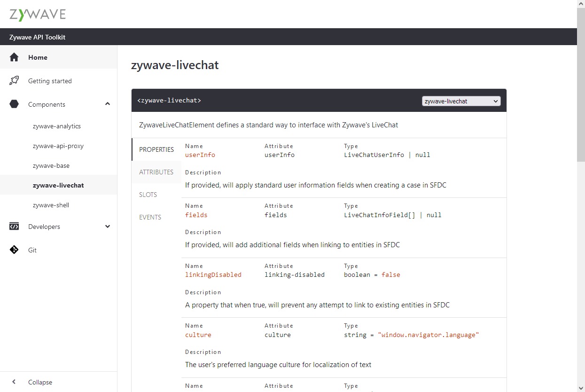
Task: Select zywave-livechat in the sidebar
Action: pyautogui.click(x=59, y=185)
